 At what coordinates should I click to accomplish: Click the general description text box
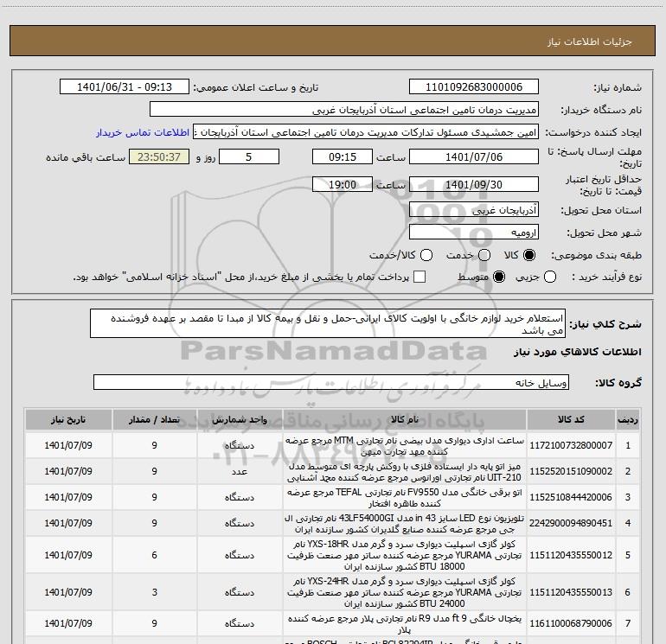click(x=328, y=324)
